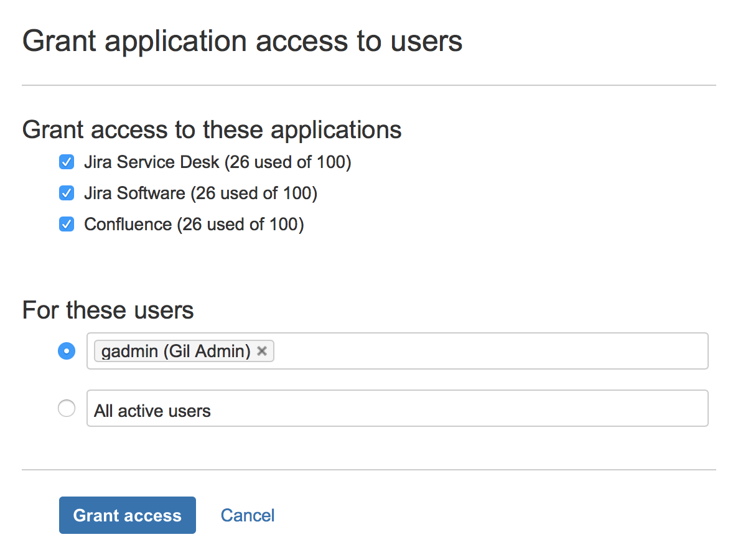Click the All active users field
738x560 pixels.
397,408
